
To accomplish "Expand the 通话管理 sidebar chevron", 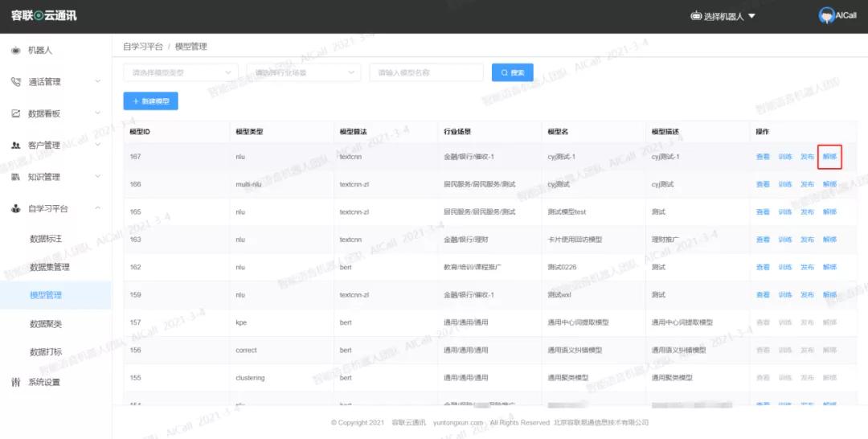I will pyautogui.click(x=97, y=82).
